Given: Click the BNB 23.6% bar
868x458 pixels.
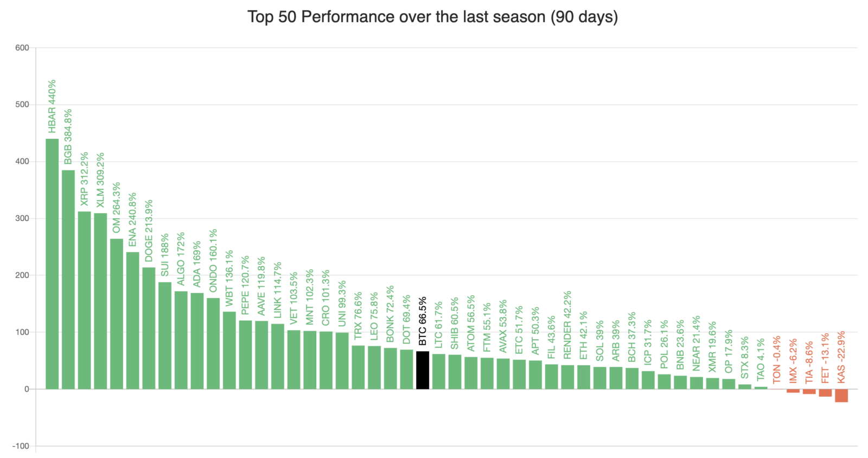Looking at the screenshot, I should tap(680, 383).
